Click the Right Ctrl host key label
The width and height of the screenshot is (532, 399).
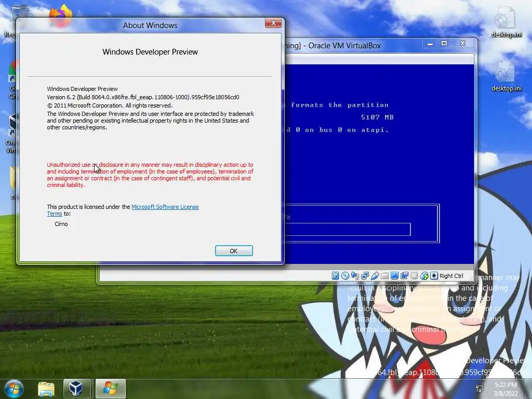coord(451,276)
